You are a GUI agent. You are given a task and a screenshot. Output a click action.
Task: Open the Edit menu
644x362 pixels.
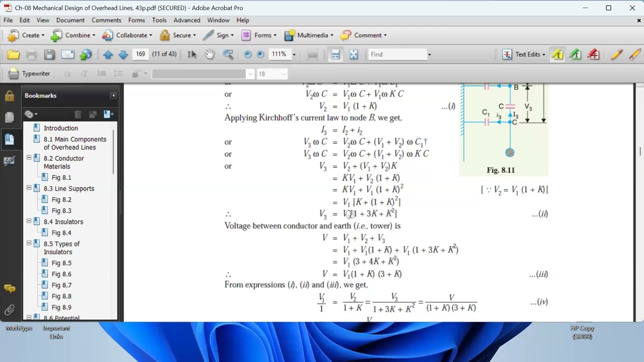[x=25, y=20]
